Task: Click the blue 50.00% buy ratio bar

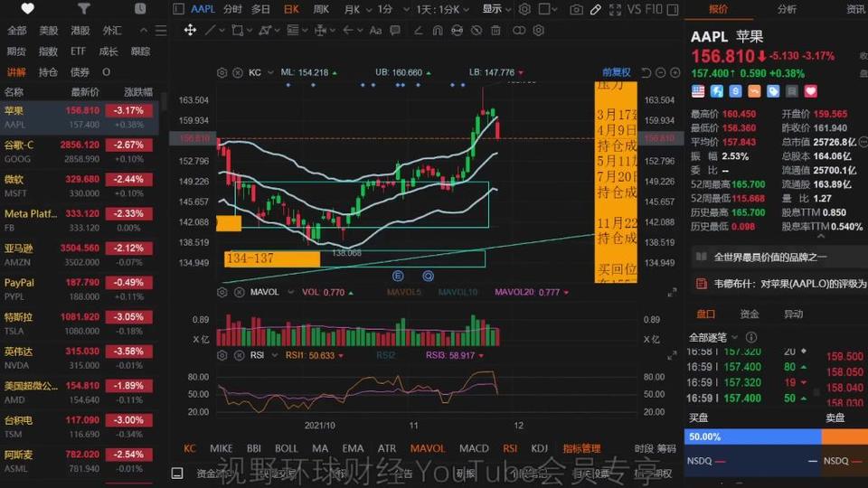Action: (753, 436)
